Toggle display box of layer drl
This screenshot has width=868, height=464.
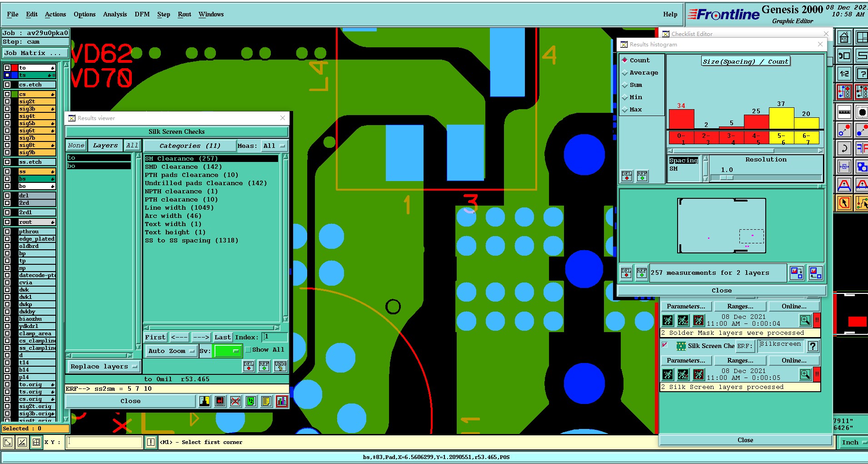point(7,196)
